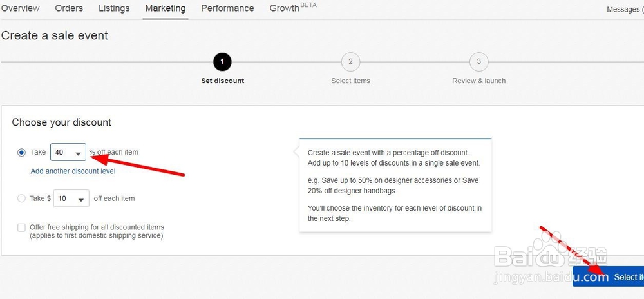Open the Performance tab
This screenshot has width=644, height=299.
[227, 8]
